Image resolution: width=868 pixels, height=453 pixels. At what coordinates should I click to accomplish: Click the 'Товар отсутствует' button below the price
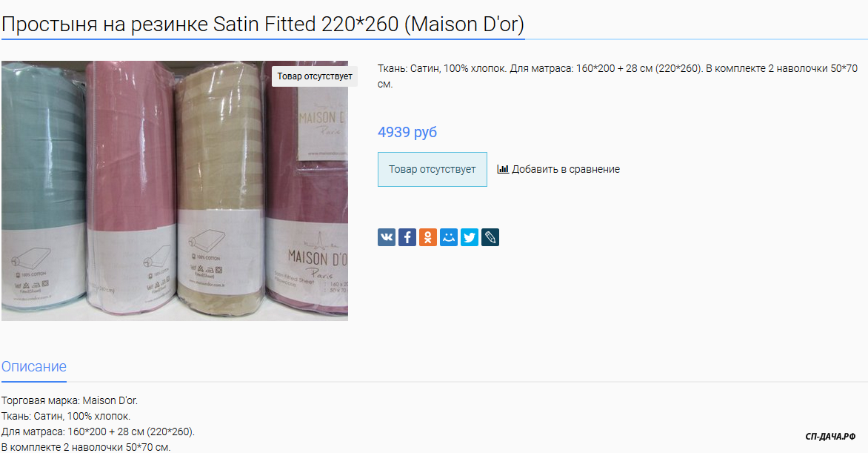[x=433, y=169]
